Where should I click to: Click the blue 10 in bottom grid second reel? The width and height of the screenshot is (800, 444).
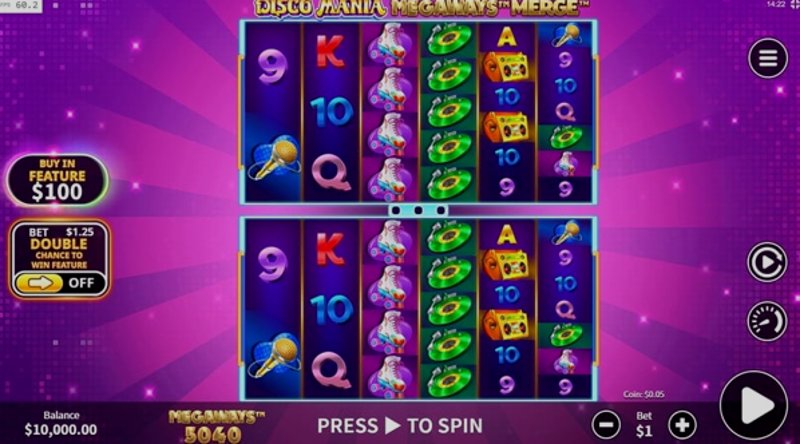click(x=332, y=310)
